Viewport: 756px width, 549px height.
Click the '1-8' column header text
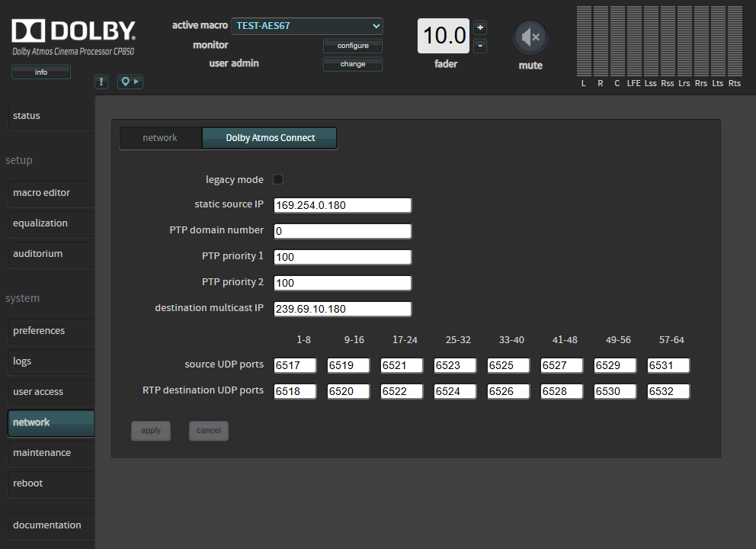point(304,340)
